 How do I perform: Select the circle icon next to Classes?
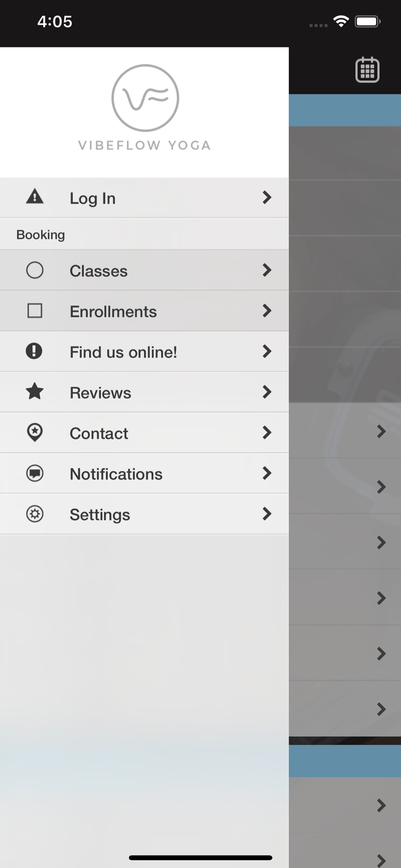coord(35,270)
